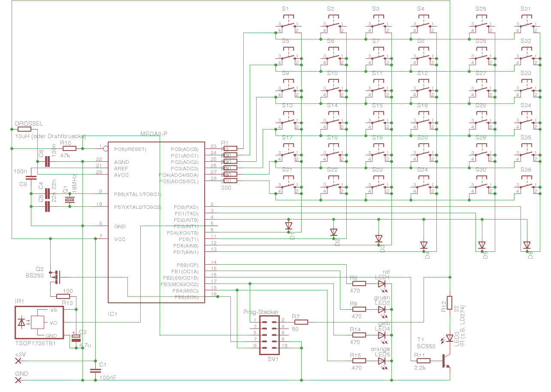Select resistor R10 47k symbol
The height and width of the screenshot is (392, 551).
[x=69, y=148]
